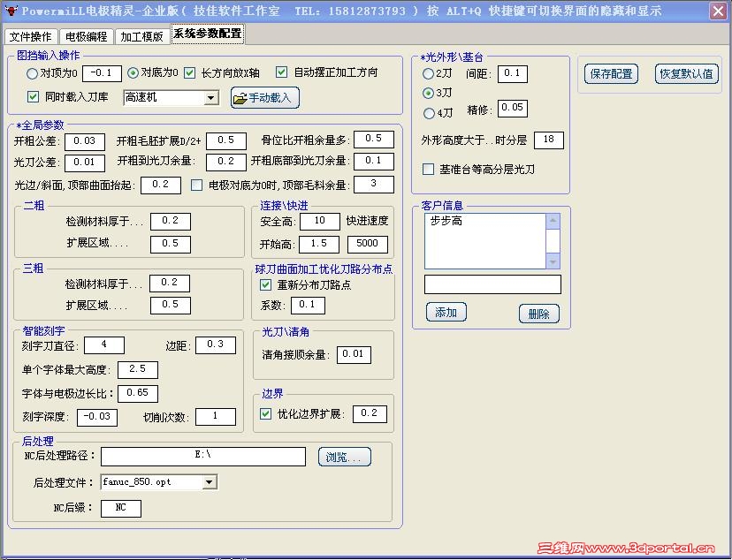Click the 开粗底部到光刀余量 field

(374, 161)
